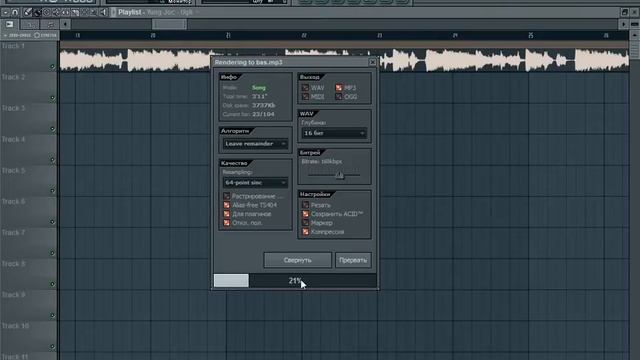
Task: Toggle the Растрирование checkbox
Action: (x=227, y=196)
